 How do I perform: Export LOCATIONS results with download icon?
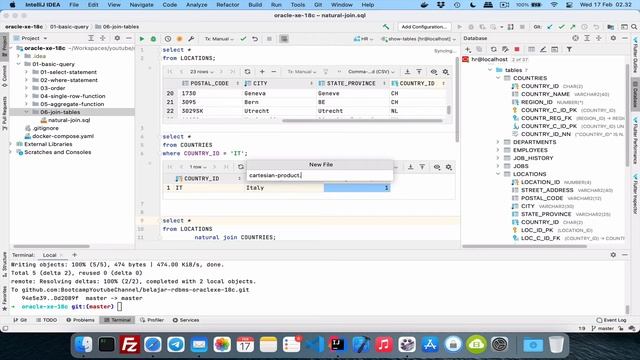coord(407,71)
